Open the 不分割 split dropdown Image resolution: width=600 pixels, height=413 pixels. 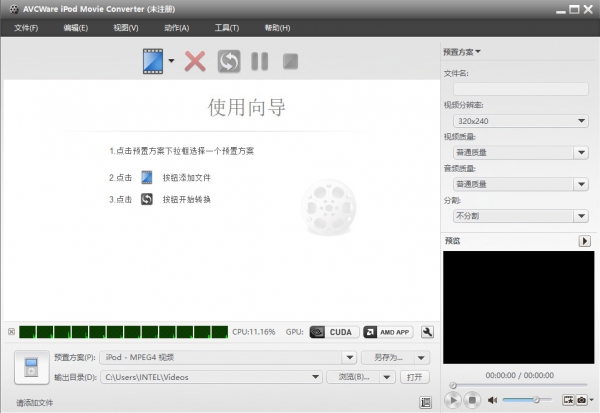[x=520, y=216]
